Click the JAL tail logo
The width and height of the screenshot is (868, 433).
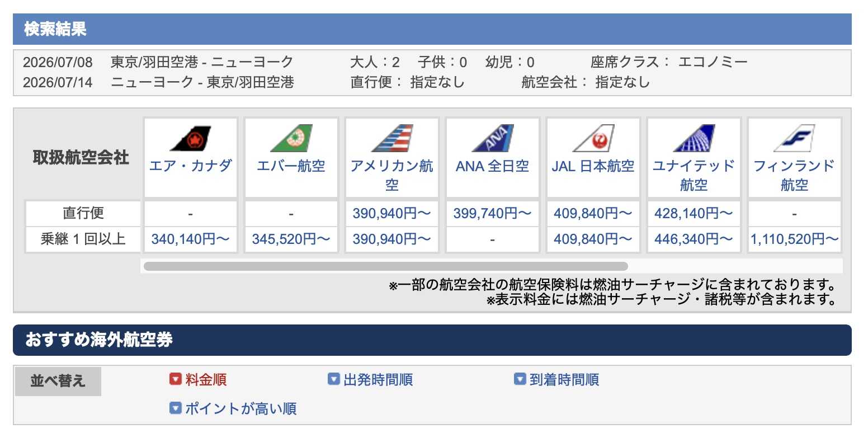click(x=593, y=139)
